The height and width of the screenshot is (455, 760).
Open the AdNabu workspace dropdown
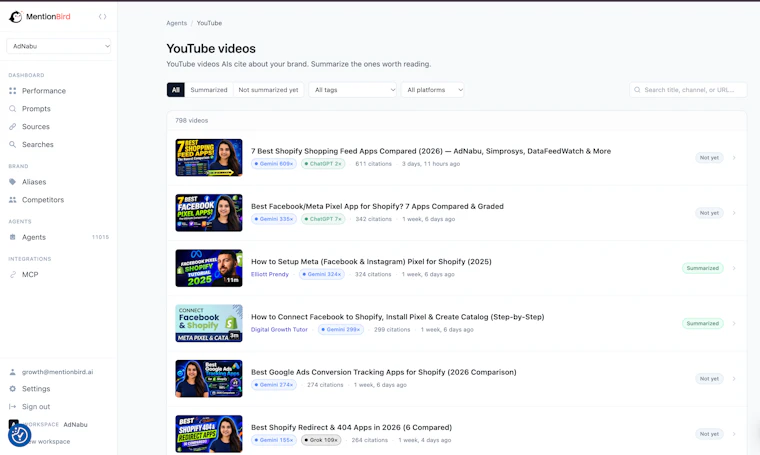(59, 46)
